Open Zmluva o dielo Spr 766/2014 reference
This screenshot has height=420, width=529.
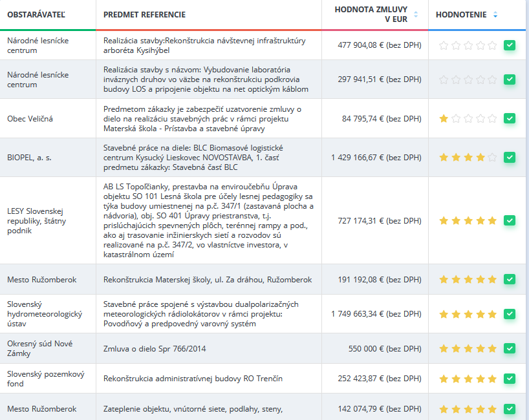pos(155,348)
